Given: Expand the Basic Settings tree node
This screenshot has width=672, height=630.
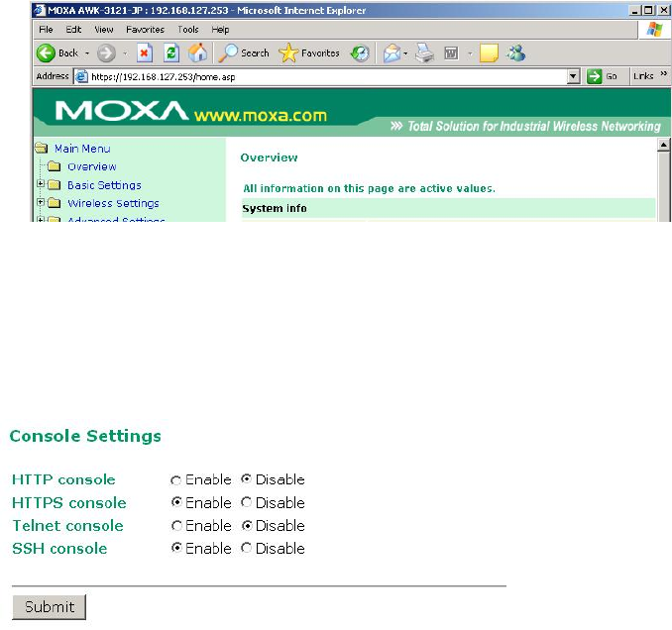Looking at the screenshot, I should (41, 183).
